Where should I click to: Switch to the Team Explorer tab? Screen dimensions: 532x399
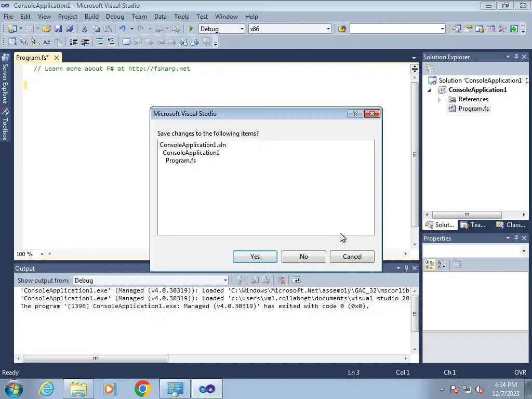coord(474,224)
